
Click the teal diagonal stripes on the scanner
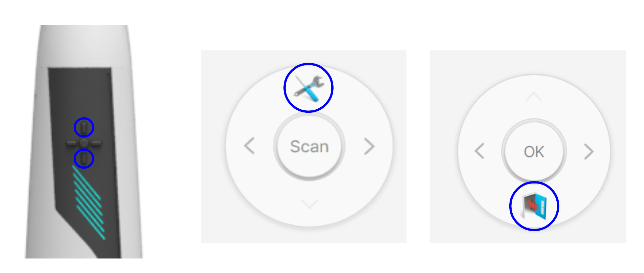89,202
